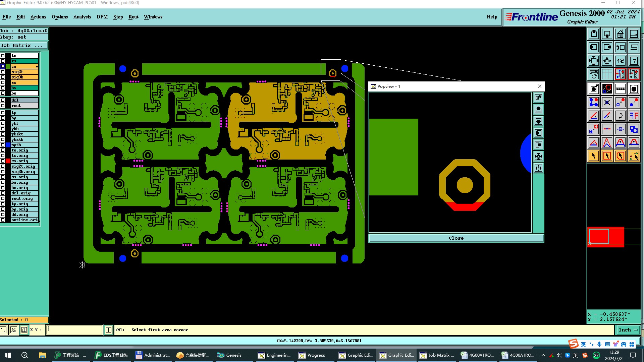
Task: Open the Analysis menu
Action: tap(82, 17)
